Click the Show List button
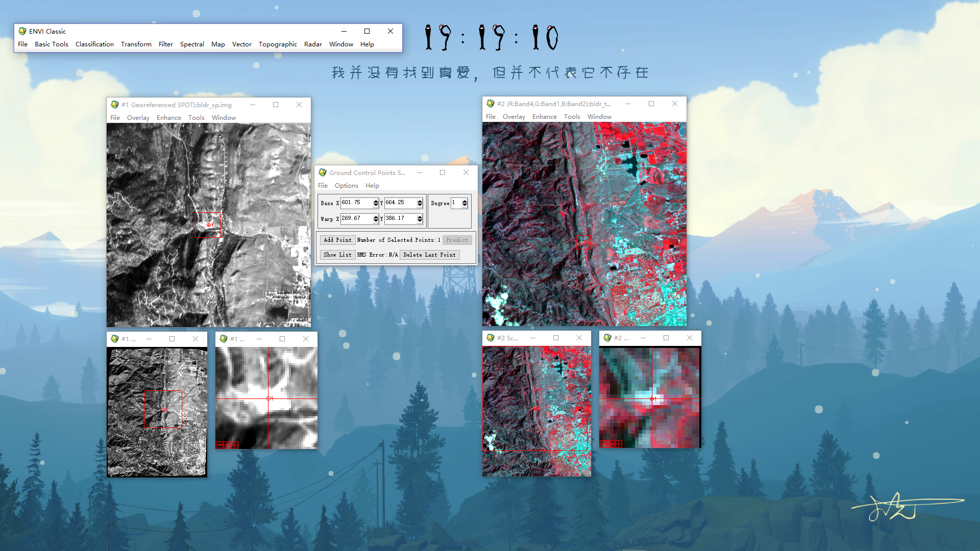This screenshot has width=980, height=551. pos(337,255)
